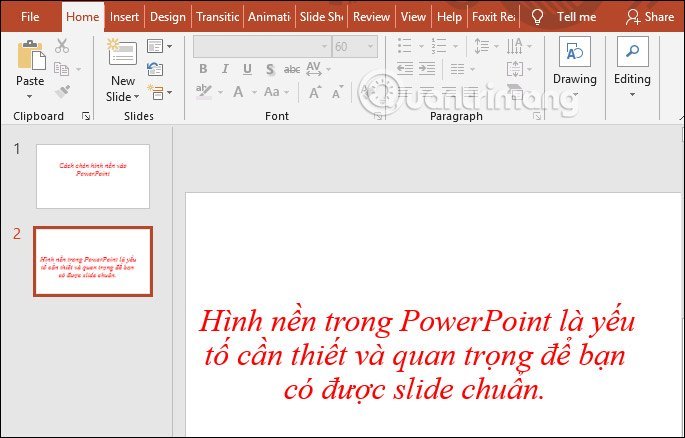Click the Home tab
The image size is (685, 438).
click(x=83, y=17)
